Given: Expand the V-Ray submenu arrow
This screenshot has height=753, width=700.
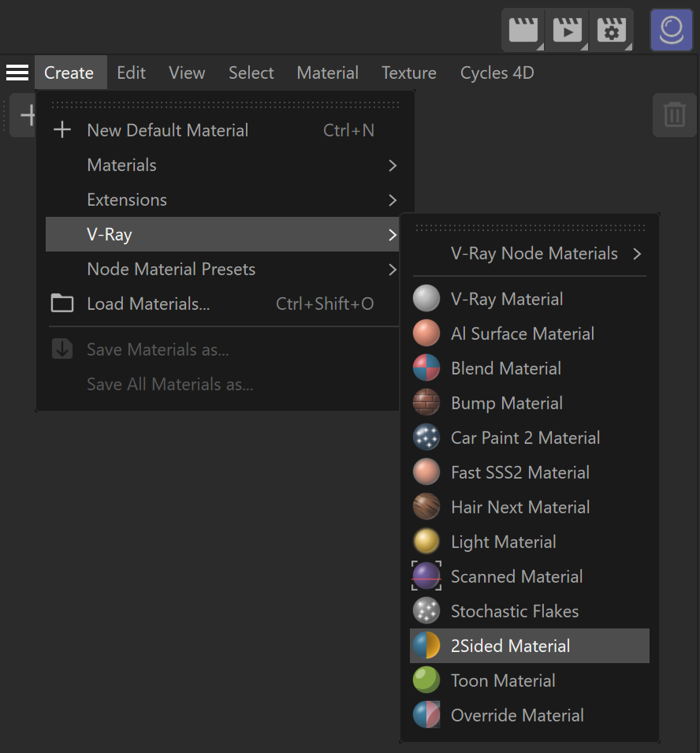Looking at the screenshot, I should click(393, 234).
